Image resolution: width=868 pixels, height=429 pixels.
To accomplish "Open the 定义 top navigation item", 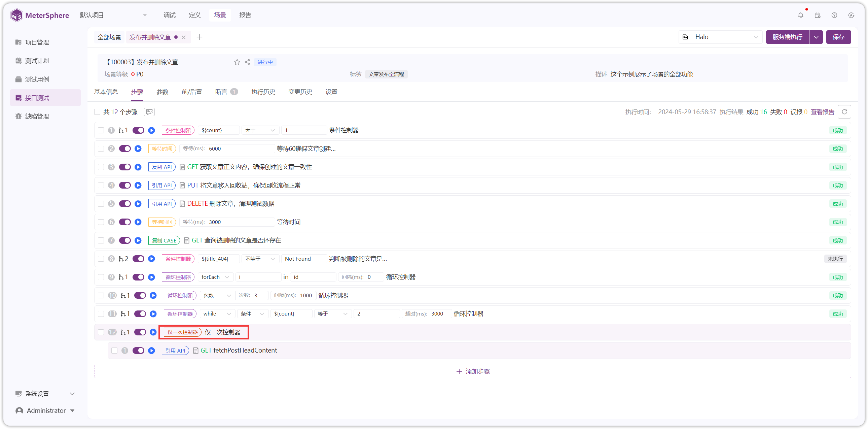I will click(195, 15).
